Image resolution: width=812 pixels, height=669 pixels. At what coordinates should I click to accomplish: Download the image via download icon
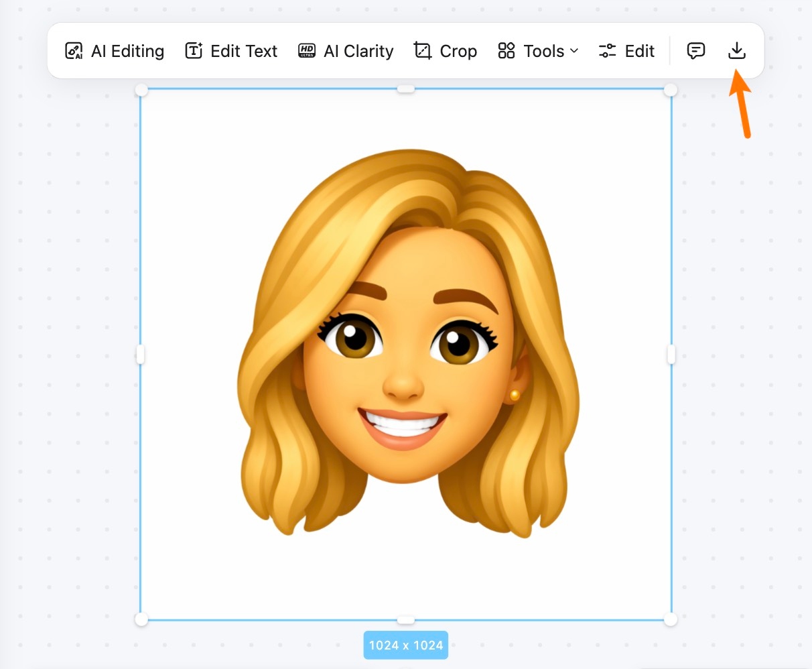pos(737,51)
